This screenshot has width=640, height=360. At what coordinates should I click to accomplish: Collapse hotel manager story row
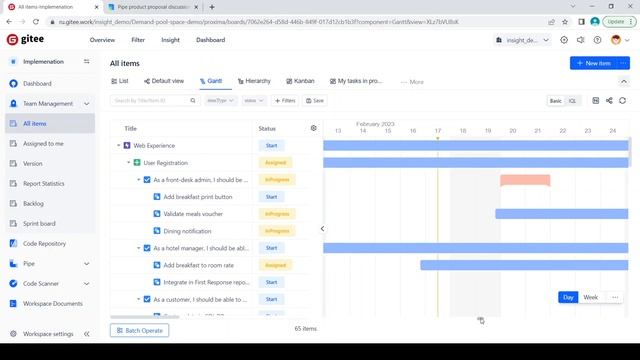(x=138, y=248)
